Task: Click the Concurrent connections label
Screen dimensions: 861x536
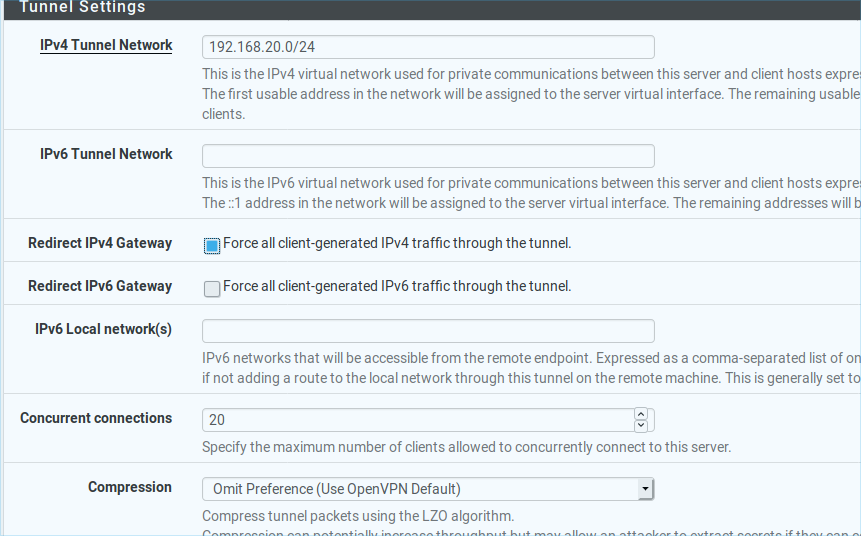Action: coord(96,418)
